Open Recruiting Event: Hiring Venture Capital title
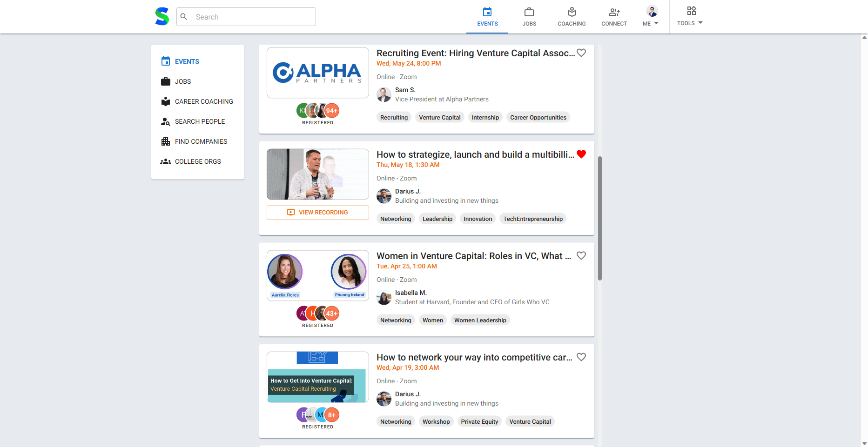The image size is (868, 447). 476,53
